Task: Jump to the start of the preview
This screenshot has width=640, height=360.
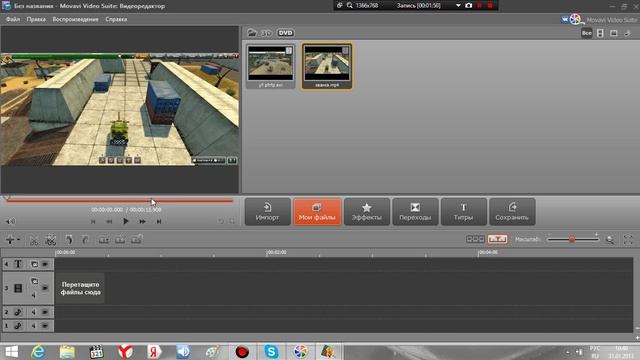Action: pos(93,221)
